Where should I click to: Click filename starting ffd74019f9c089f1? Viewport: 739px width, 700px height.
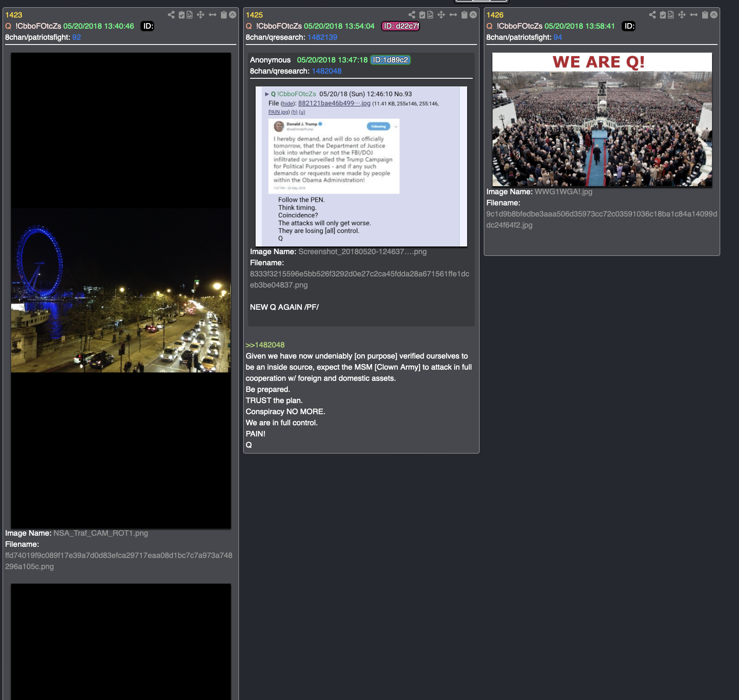pos(119,561)
